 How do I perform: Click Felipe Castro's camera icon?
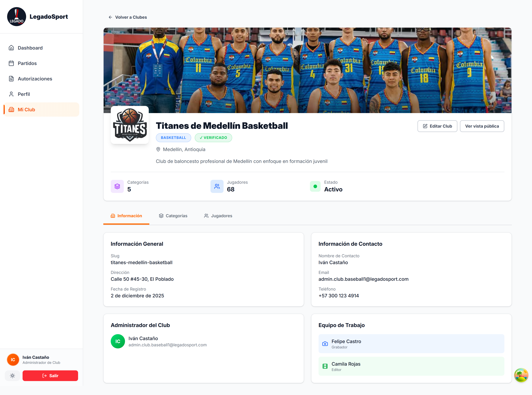click(x=325, y=344)
